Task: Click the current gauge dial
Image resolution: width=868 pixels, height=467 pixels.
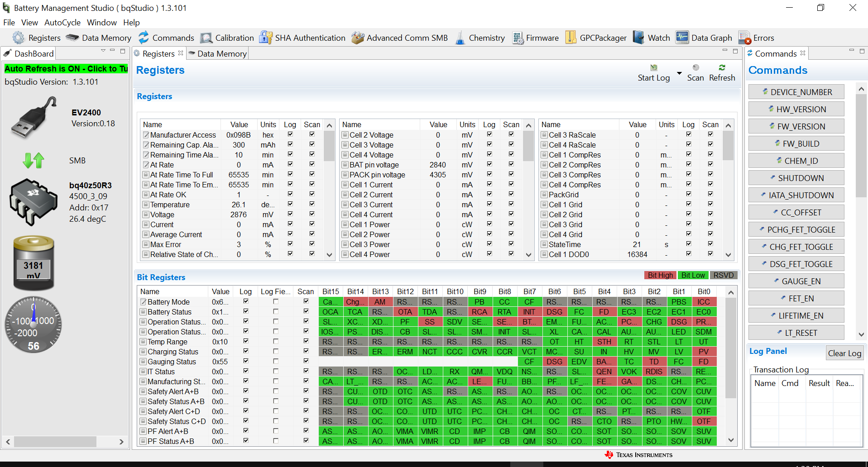Action: pos(34,324)
